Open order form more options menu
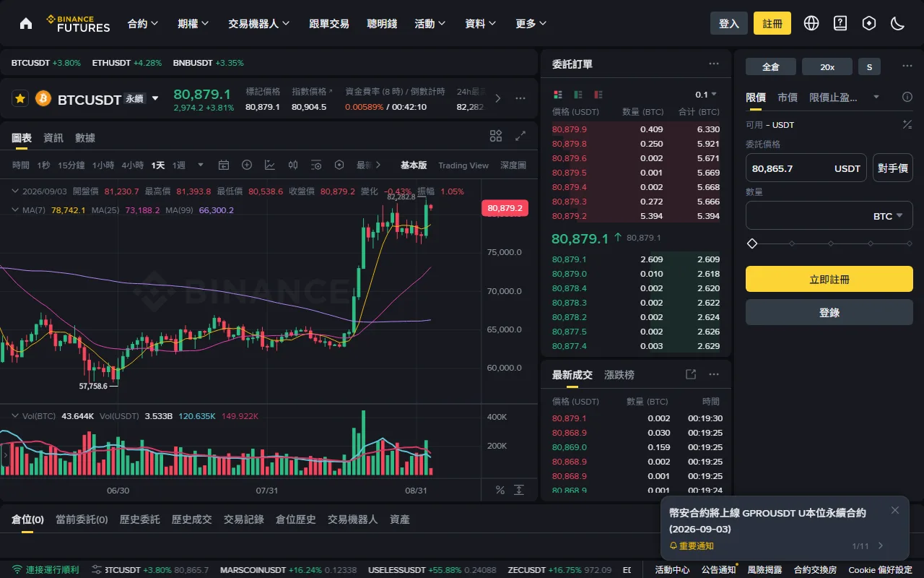This screenshot has height=578, width=924. pos(907,66)
